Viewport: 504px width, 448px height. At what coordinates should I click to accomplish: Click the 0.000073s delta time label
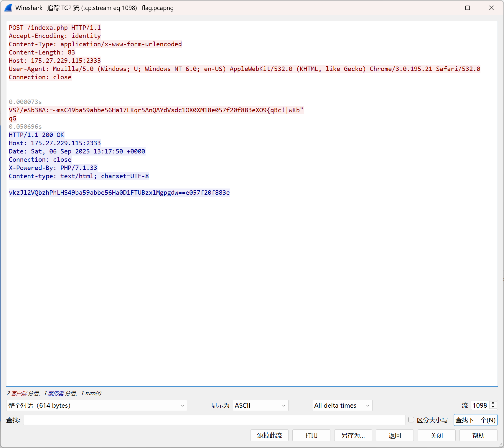[x=25, y=102]
